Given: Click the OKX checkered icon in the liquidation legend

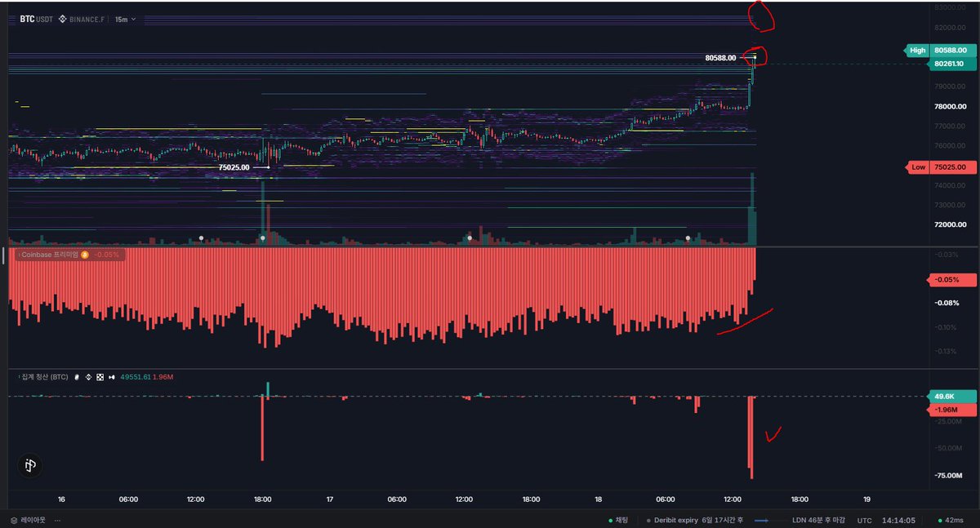Looking at the screenshot, I should click(100, 377).
